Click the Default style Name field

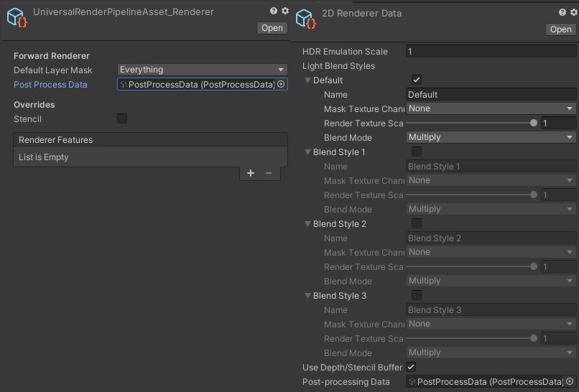[x=491, y=95]
